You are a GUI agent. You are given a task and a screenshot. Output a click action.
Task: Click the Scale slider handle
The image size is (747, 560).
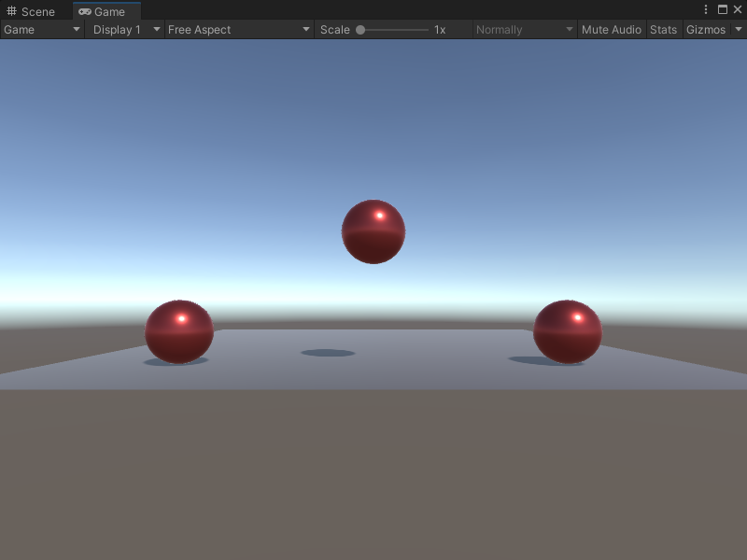pos(362,29)
